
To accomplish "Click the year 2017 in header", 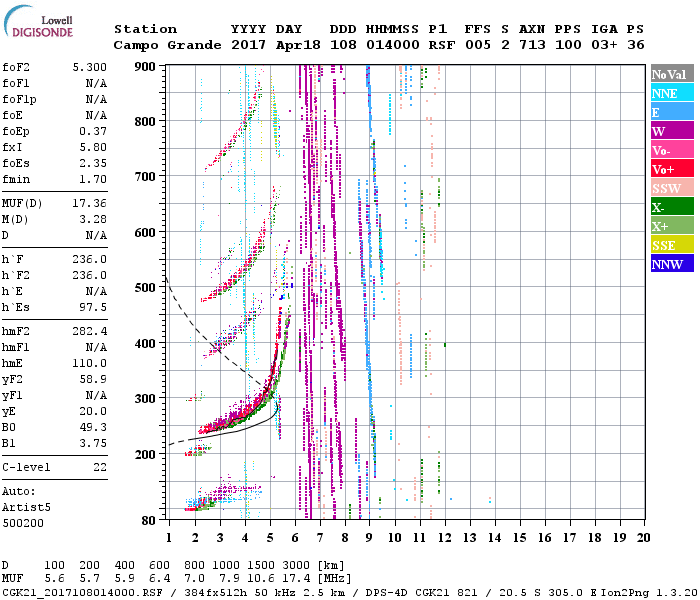I will click(x=248, y=45).
